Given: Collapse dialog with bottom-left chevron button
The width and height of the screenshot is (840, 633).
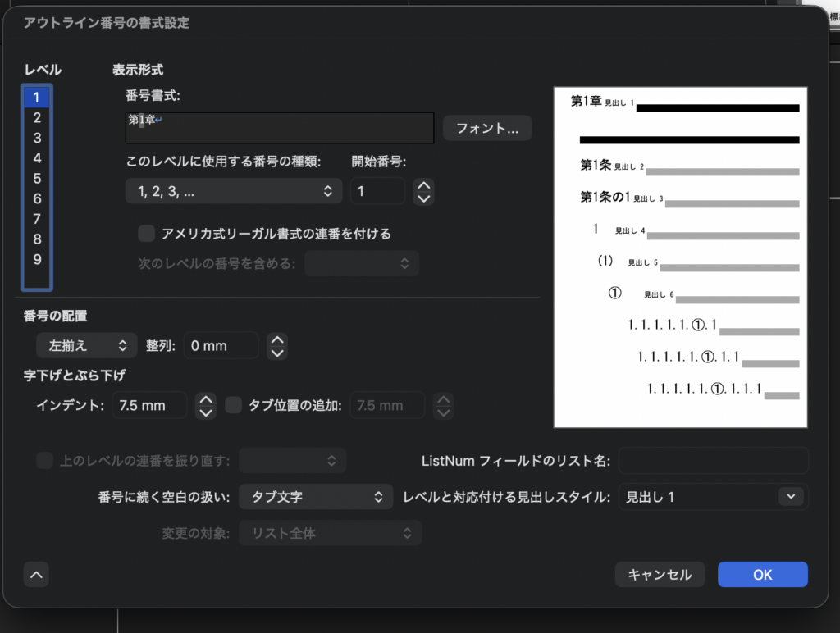Looking at the screenshot, I should [36, 575].
